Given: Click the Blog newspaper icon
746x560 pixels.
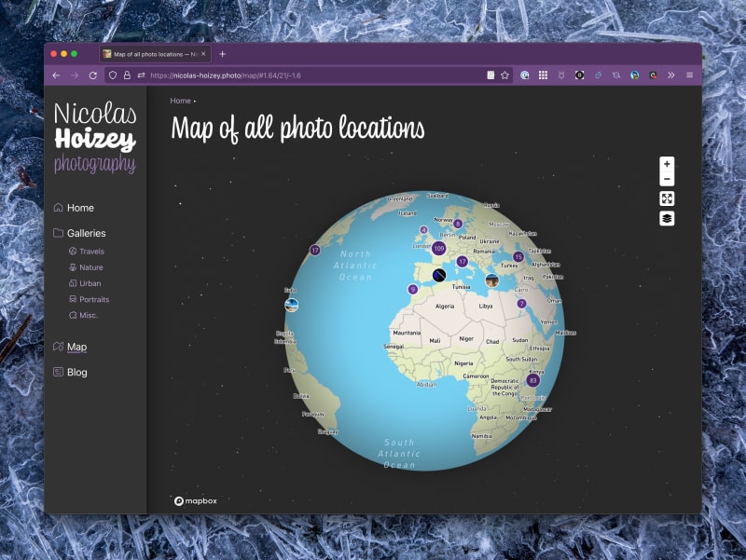Looking at the screenshot, I should coord(58,372).
